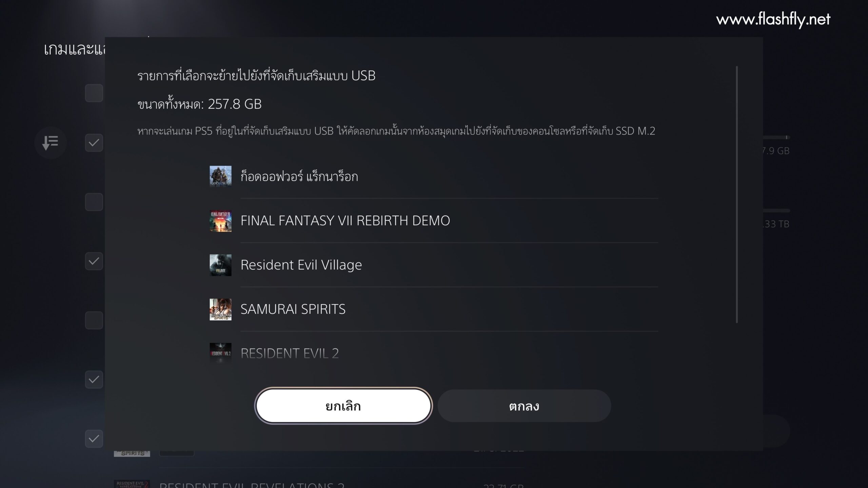Click the Samurai Spirits thumbnail behind dialog
This screenshot has width=868, height=488.
click(x=132, y=453)
